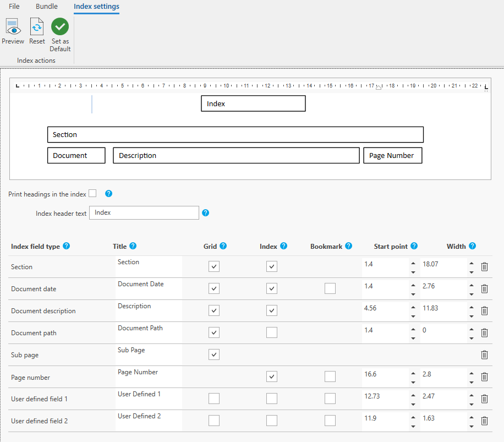The image size is (504, 442).
Task: Click trash icon for Sub page row
Action: coord(484,355)
